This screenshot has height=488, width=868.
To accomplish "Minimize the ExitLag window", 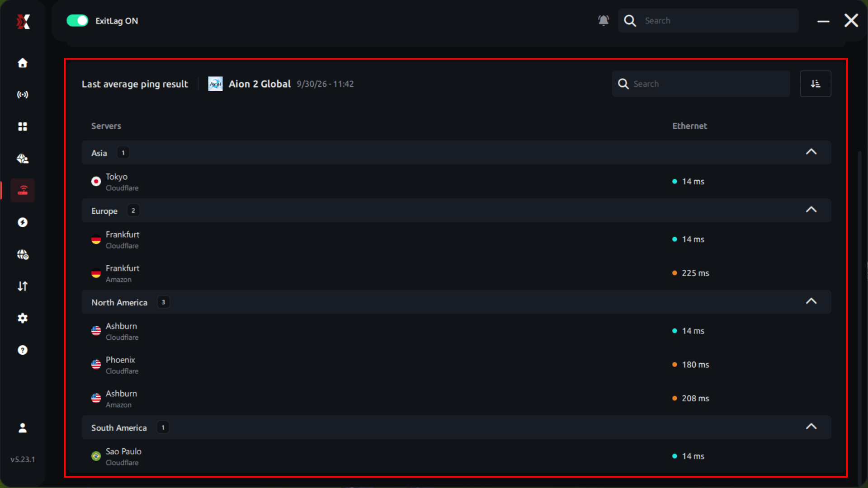I will [823, 21].
